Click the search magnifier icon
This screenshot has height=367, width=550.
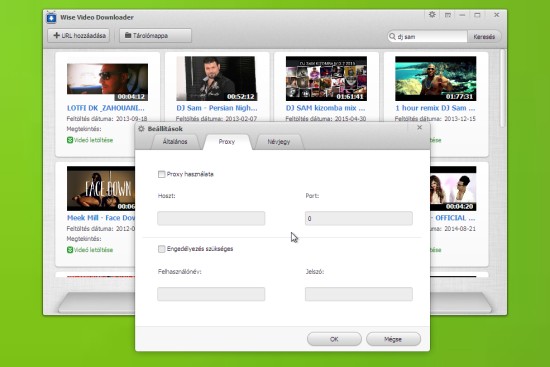(x=393, y=36)
